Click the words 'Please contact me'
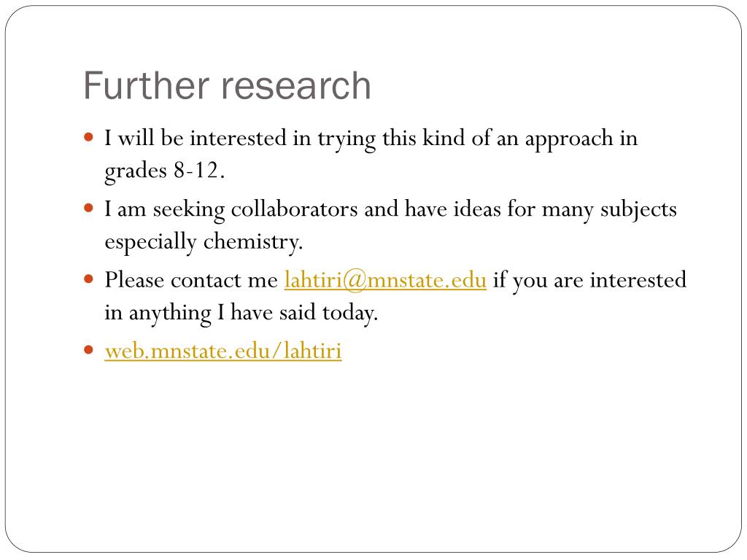This screenshot has height=560, width=747. click(x=191, y=280)
